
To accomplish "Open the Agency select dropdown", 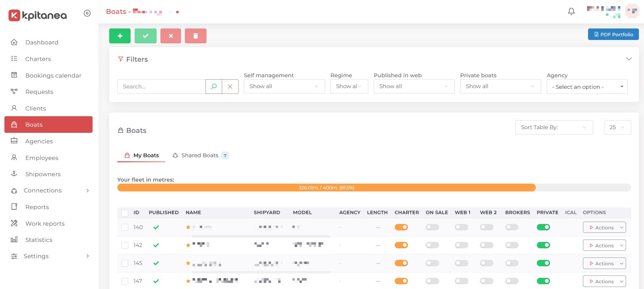I will 587,87.
